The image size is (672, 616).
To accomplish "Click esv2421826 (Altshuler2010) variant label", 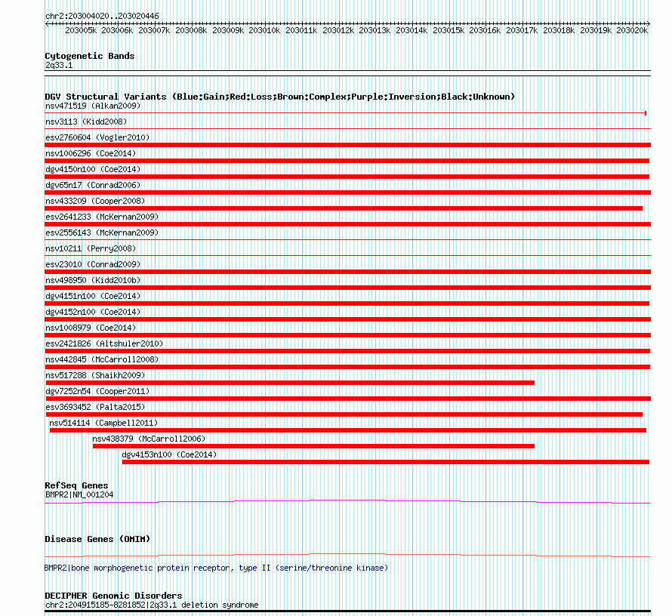I will 104,343.
